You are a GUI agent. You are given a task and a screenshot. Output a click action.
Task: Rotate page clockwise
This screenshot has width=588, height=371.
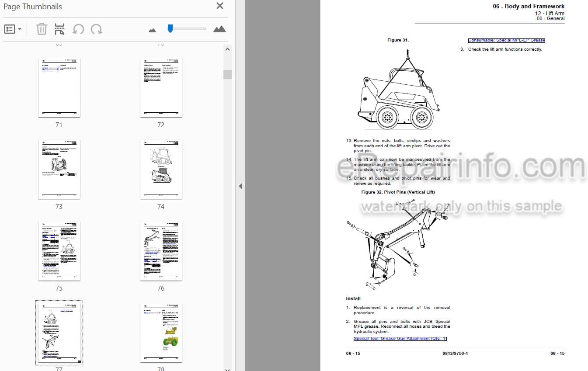(97, 29)
